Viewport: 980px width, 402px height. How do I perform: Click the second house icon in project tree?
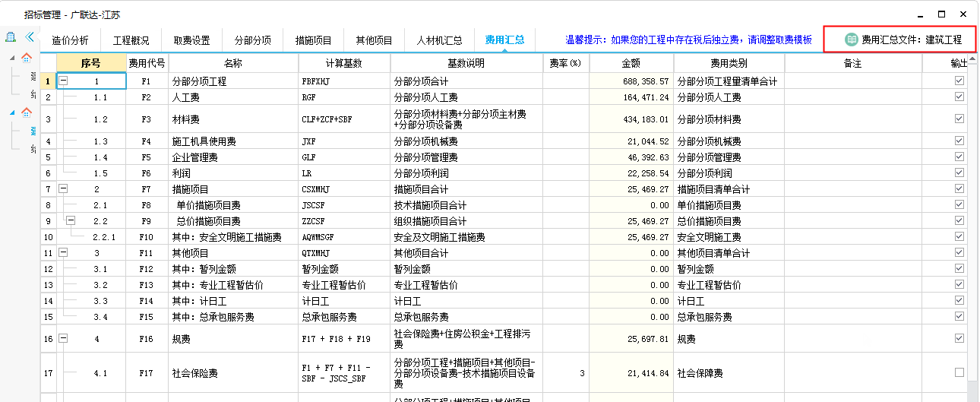pos(27,112)
